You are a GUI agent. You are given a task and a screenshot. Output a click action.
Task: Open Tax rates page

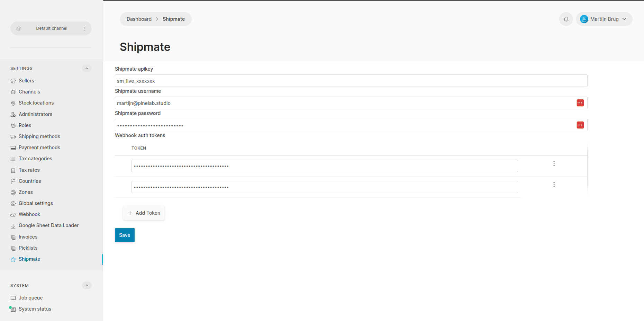click(29, 170)
